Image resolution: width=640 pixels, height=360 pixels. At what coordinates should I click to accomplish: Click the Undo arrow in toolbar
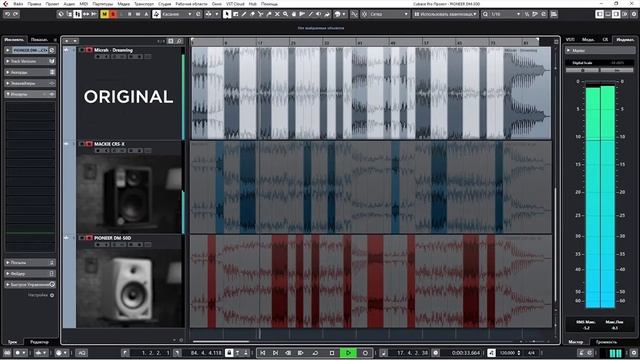tap(7, 14)
